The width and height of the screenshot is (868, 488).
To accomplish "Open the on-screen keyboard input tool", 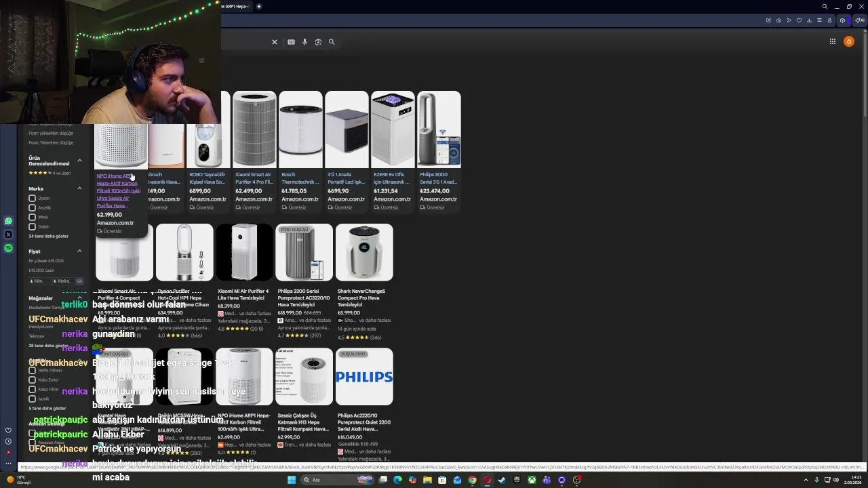I will click(291, 42).
